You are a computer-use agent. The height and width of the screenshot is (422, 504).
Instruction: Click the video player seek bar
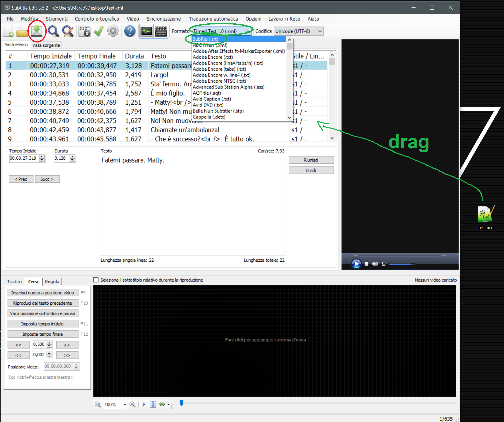[x=400, y=255]
